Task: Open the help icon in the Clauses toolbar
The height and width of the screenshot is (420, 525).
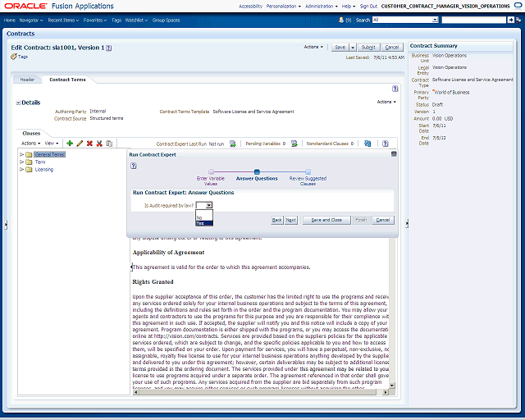Action: tap(386, 144)
